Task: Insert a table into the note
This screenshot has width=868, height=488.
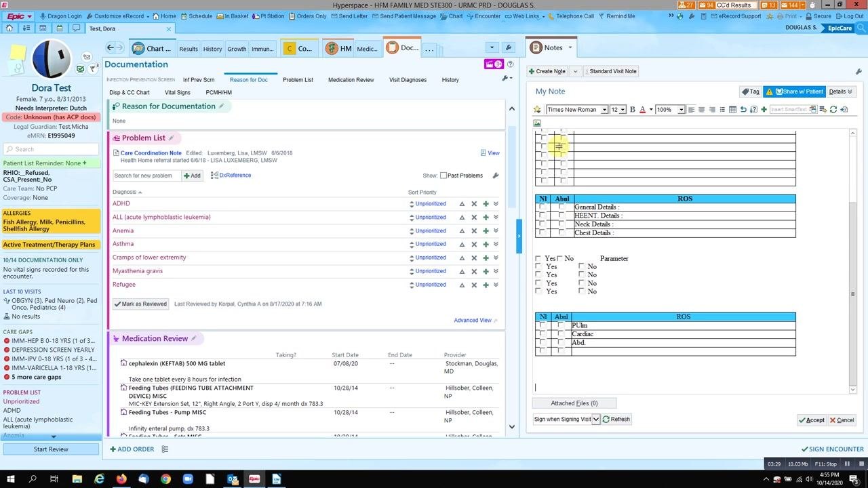Action: (733, 110)
